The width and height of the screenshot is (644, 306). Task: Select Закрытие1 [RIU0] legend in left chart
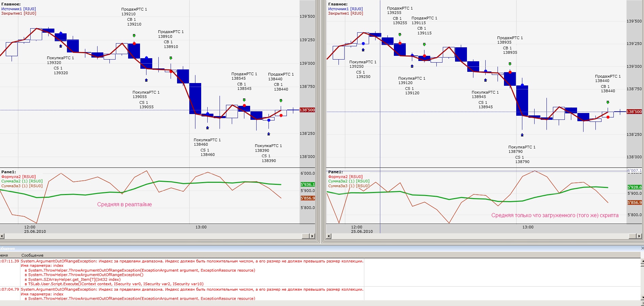(19, 13)
